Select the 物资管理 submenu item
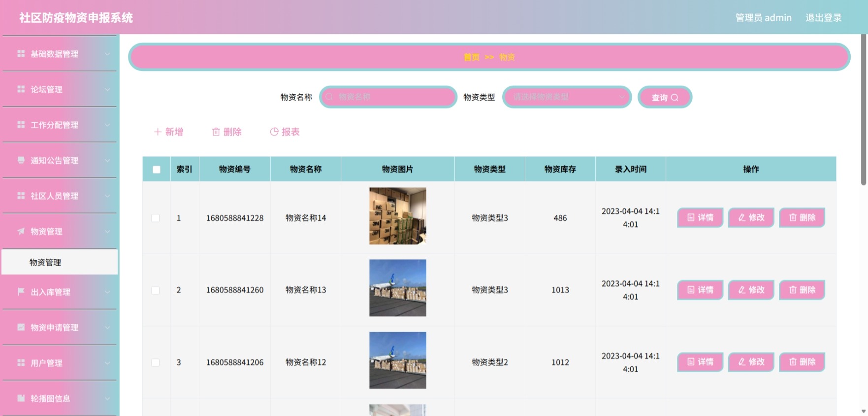Screen dimensions: 868x416 coord(60,262)
